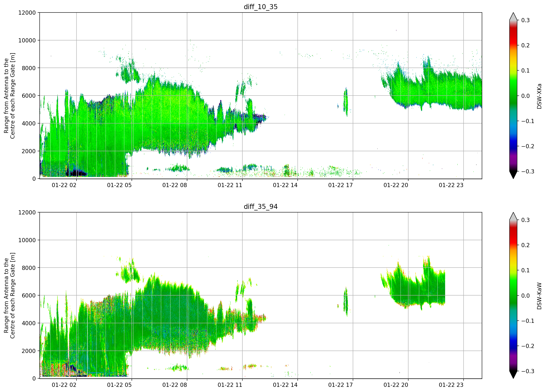Viewport: 546px width, 392px height.
Task: Select the DSW-XKa colorbar label
Action: (x=539, y=96)
